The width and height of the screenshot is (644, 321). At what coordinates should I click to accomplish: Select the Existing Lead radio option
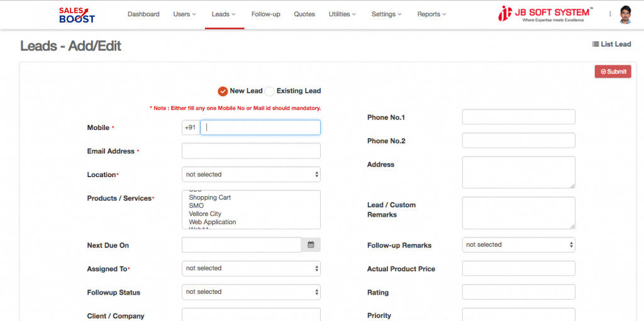[x=270, y=91]
